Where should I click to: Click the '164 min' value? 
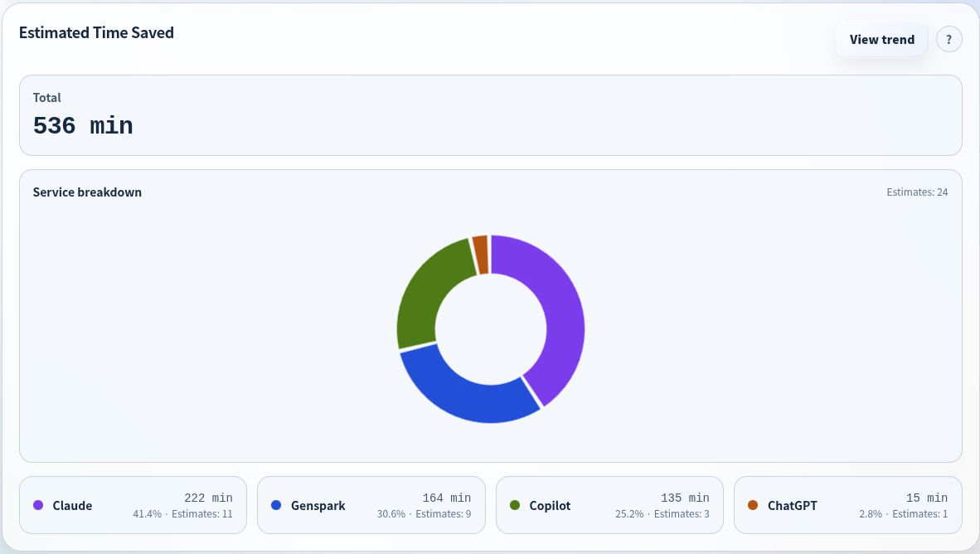pyautogui.click(x=446, y=498)
